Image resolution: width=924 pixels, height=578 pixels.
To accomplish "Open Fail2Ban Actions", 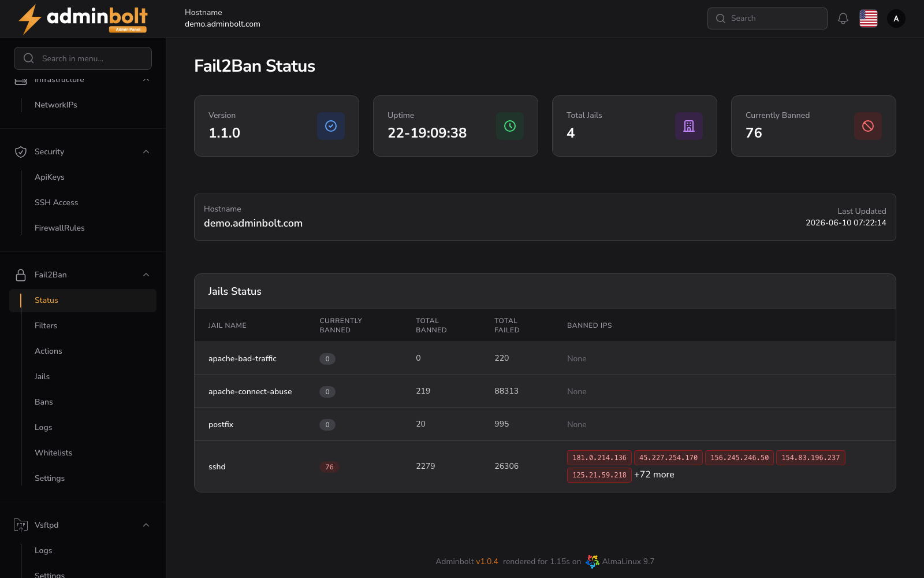I will (49, 351).
